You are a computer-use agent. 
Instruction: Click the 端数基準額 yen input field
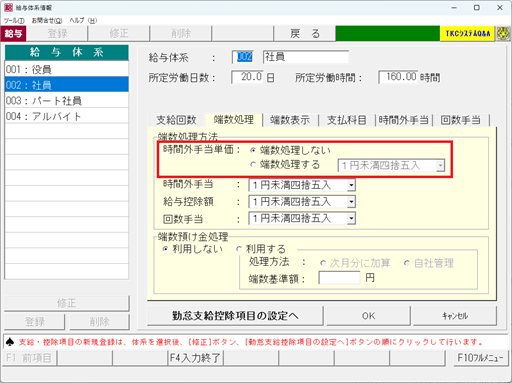click(x=339, y=278)
